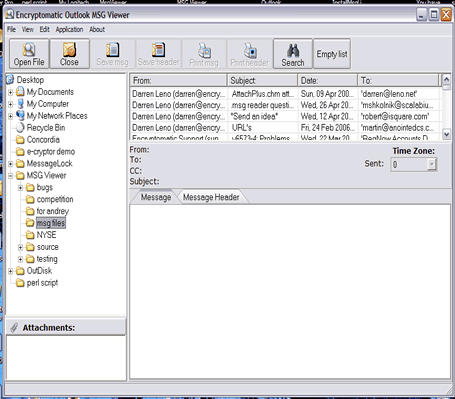Open the Time Zone Sent dropdown
455x399 pixels.
tap(432, 164)
